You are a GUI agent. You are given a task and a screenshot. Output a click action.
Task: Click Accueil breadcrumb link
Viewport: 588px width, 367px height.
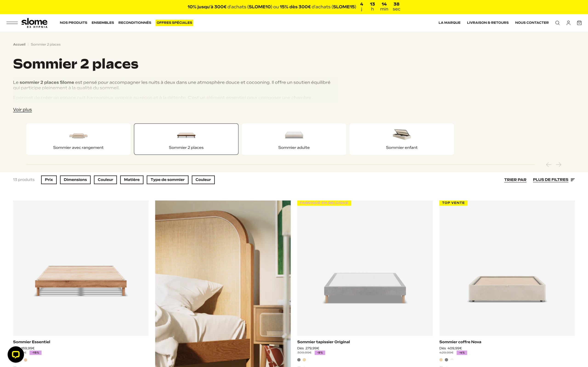(x=19, y=44)
